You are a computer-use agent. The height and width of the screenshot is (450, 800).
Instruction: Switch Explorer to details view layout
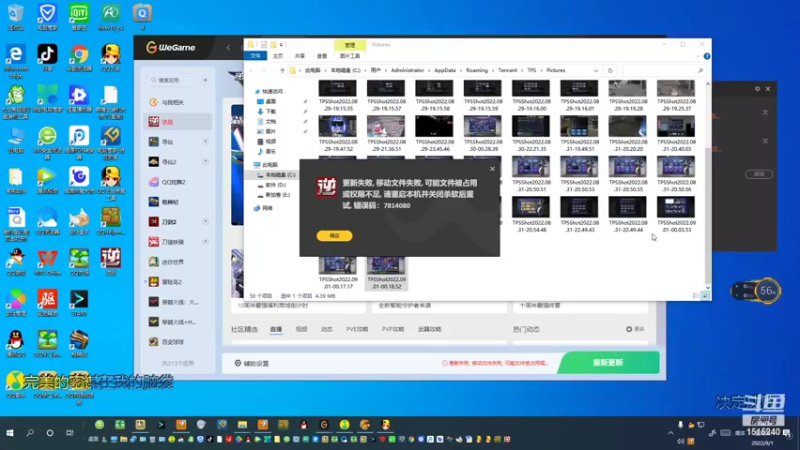pyautogui.click(x=696, y=295)
